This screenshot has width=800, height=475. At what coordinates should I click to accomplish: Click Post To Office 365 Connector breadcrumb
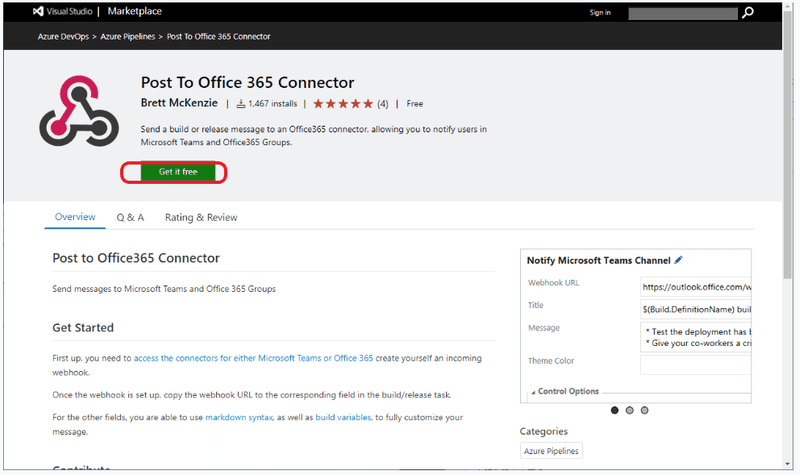(x=218, y=37)
